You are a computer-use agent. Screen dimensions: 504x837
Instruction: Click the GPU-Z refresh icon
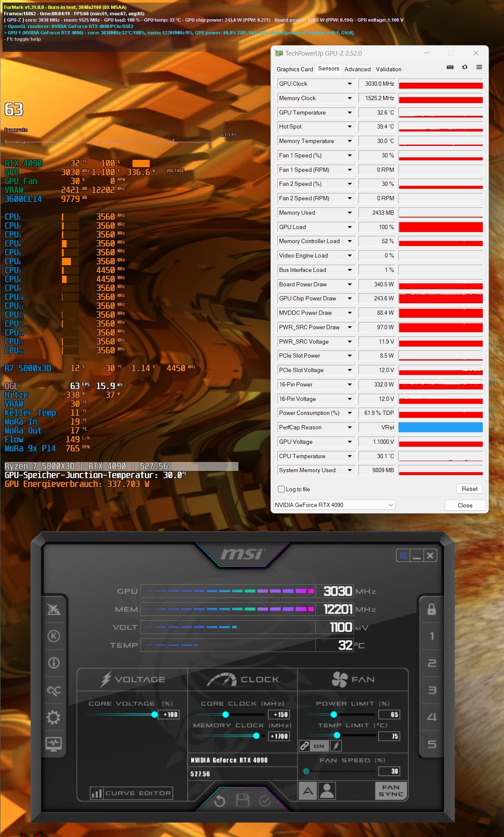[x=465, y=67]
